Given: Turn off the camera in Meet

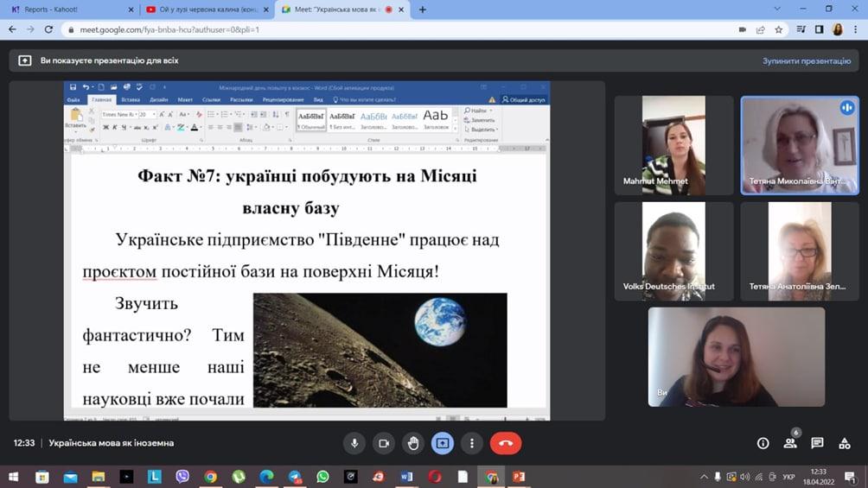Looking at the screenshot, I should tap(384, 443).
